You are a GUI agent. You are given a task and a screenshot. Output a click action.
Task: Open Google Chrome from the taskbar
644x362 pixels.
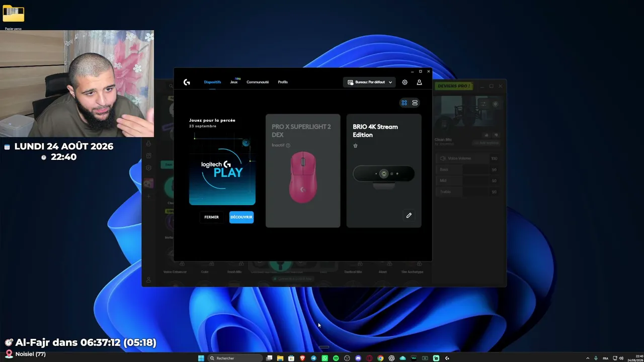coord(380,358)
